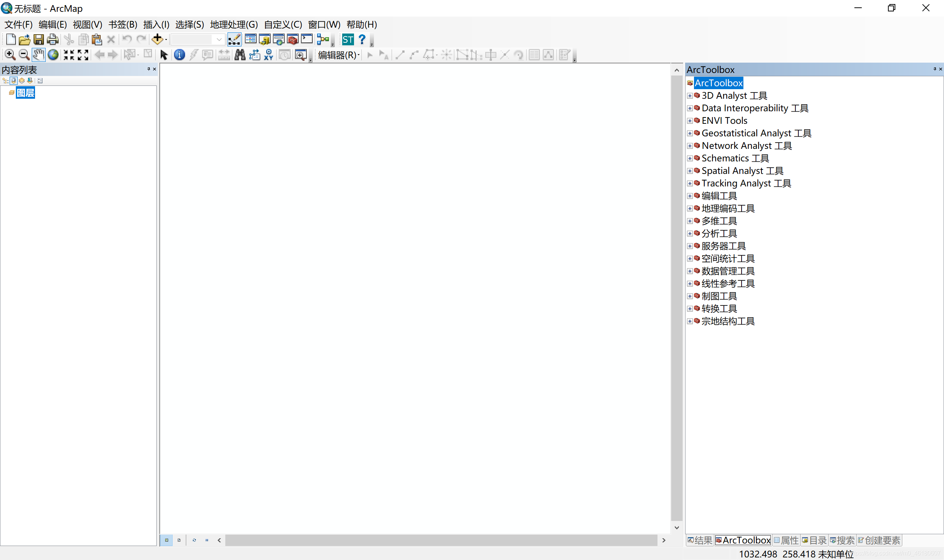Launch the ModelBuilder window icon
The width and height of the screenshot is (944, 560).
click(323, 39)
